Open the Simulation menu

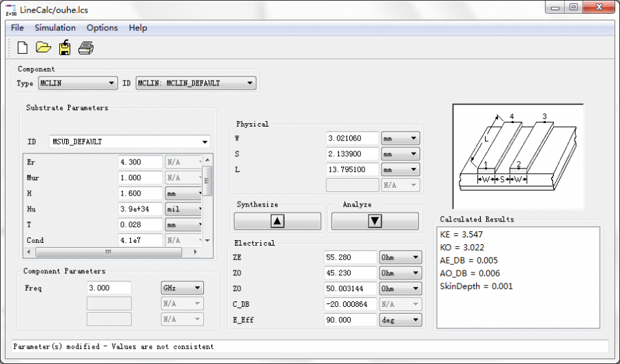coord(55,28)
